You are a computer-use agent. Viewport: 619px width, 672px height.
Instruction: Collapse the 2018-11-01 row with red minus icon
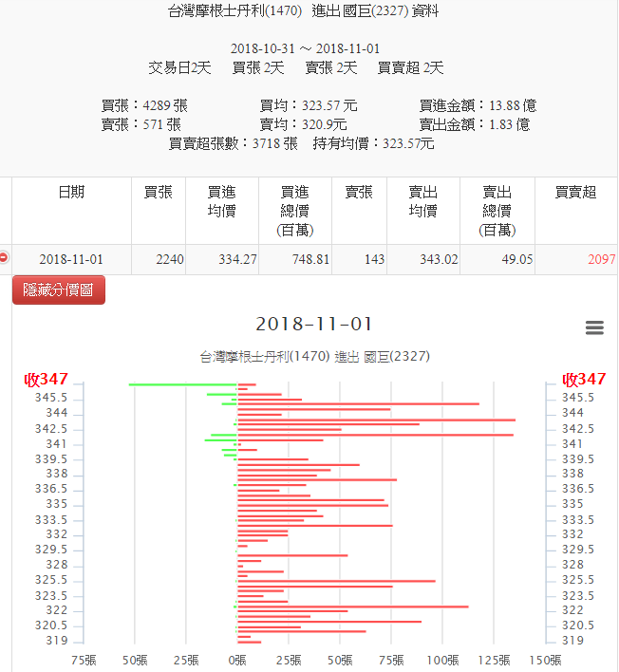click(5, 258)
